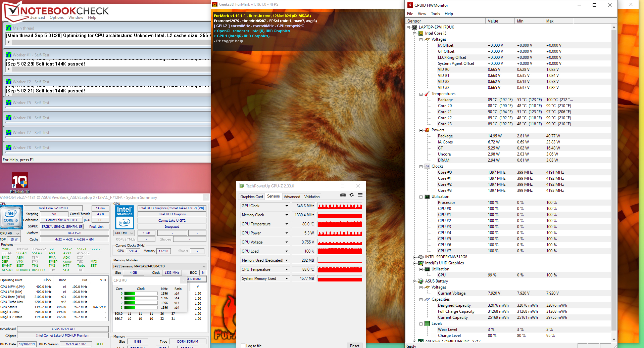Viewport: 644px width, 348px height.
Task: Take a GPU-Z screenshot with the camera icon
Action: (343, 195)
